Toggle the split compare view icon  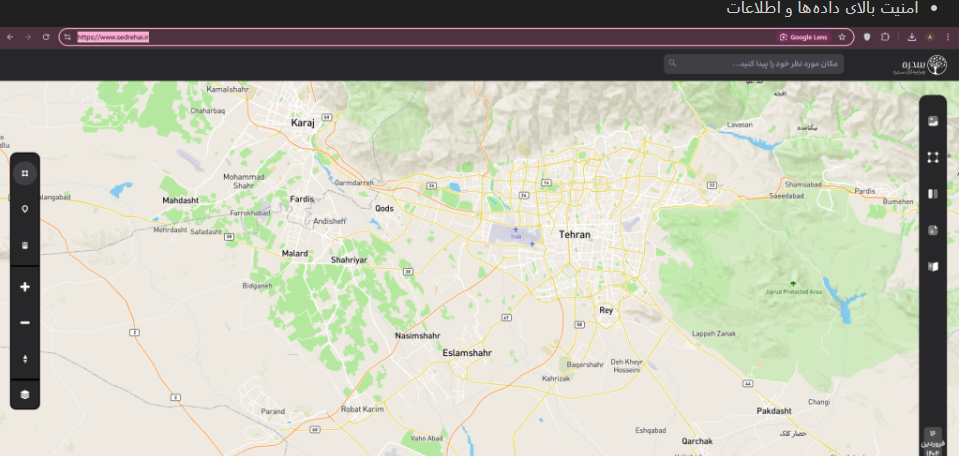932,194
